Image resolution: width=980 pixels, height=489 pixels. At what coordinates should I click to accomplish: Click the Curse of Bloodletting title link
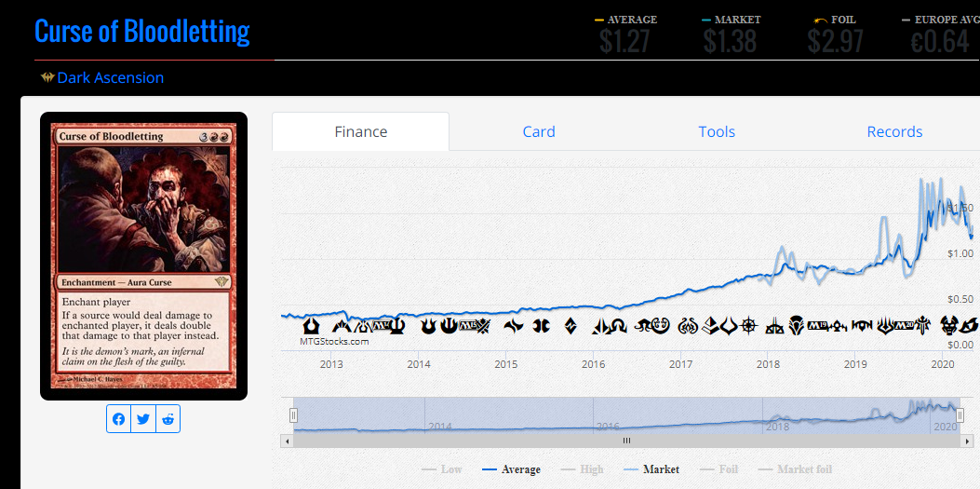141,31
